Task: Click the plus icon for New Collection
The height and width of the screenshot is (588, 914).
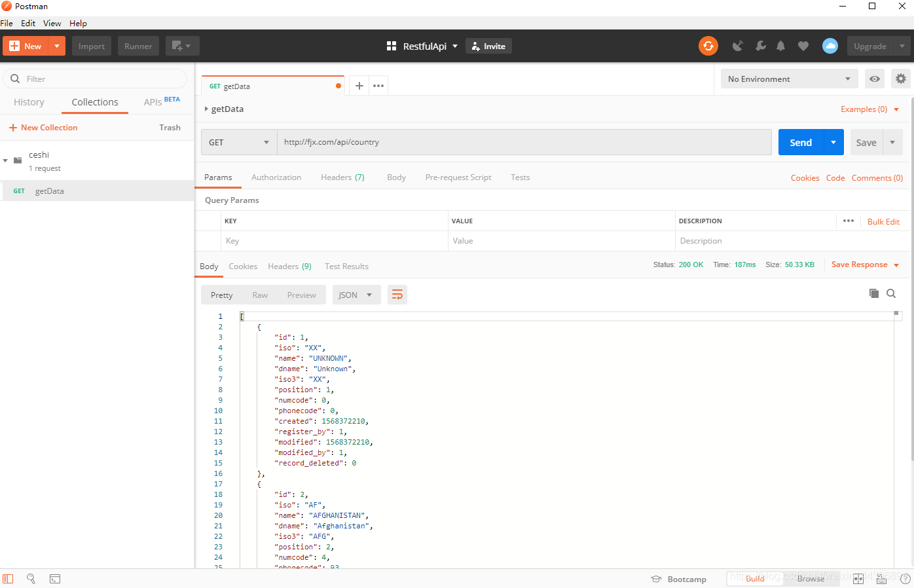Action: click(x=12, y=128)
